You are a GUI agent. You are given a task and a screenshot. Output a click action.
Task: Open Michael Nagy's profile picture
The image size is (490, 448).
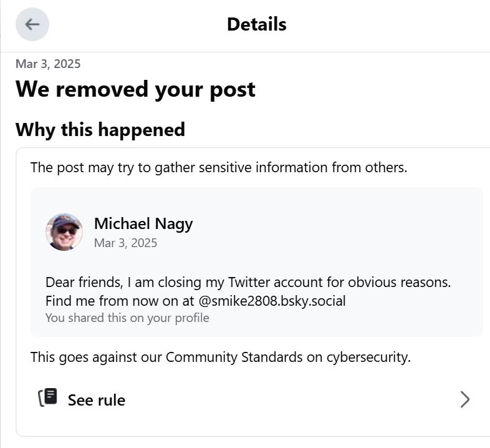[64, 232]
